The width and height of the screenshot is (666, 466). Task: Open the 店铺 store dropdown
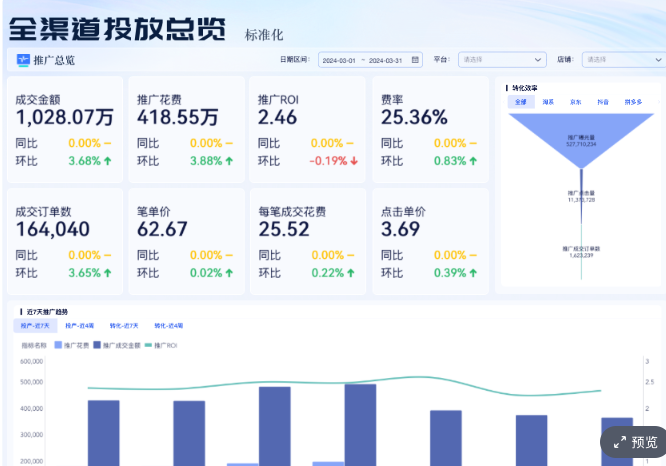click(x=624, y=60)
